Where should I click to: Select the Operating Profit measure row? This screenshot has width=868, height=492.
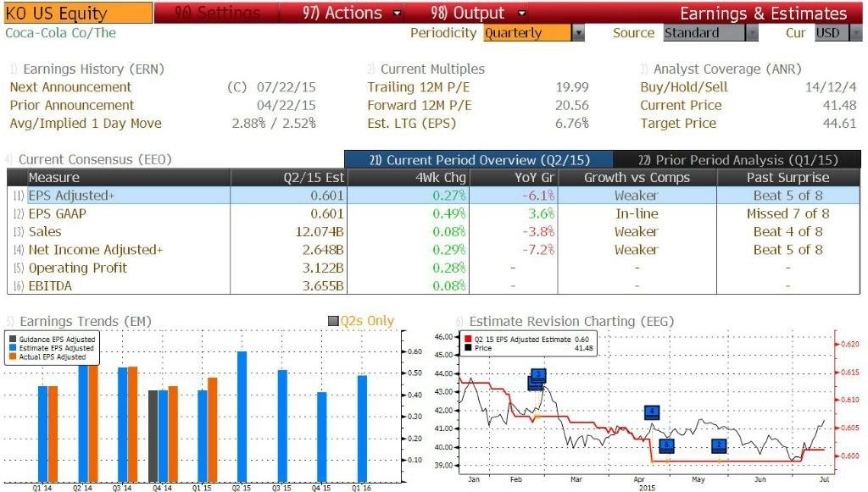point(433,268)
